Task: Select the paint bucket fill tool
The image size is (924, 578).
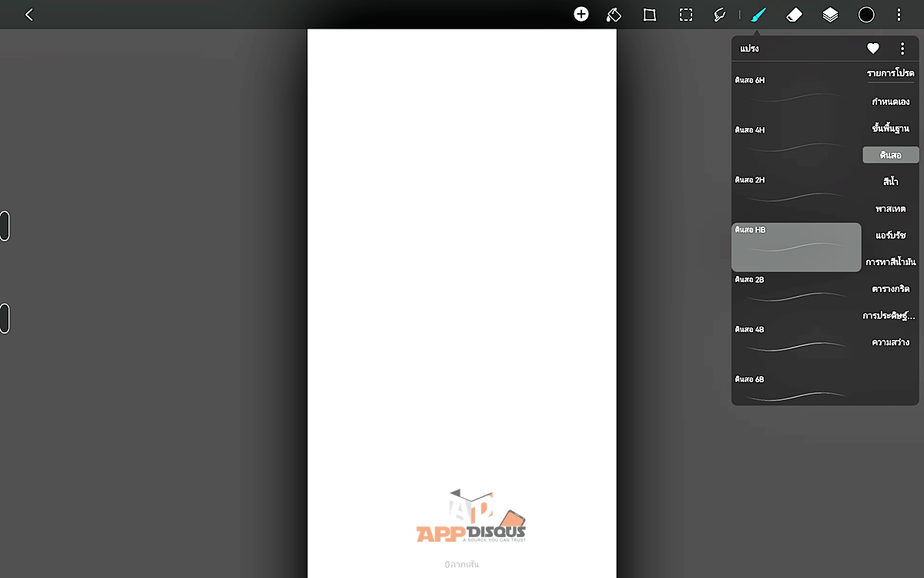Action: [614, 15]
